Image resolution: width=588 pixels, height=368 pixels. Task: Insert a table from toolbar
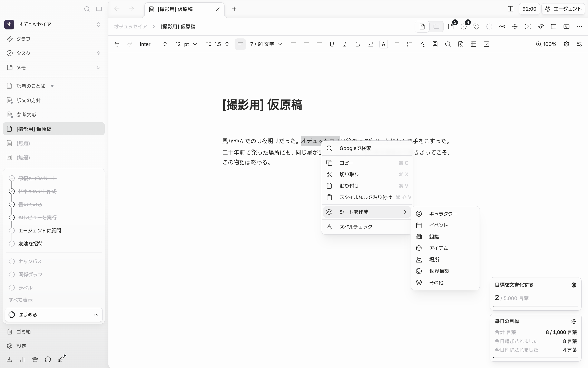click(473, 44)
